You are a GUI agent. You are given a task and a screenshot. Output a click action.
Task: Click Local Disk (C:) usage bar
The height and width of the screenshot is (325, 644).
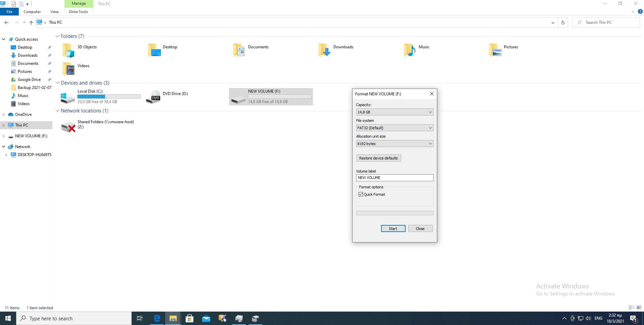tap(109, 96)
